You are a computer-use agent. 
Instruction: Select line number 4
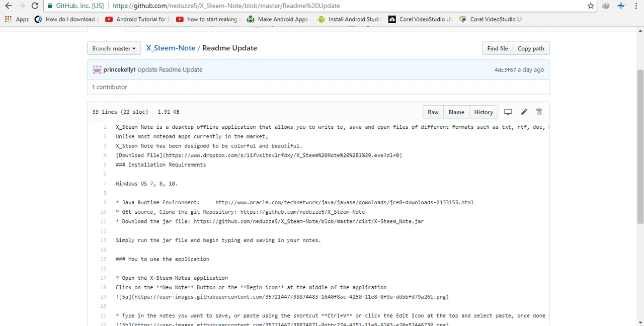tap(105, 155)
